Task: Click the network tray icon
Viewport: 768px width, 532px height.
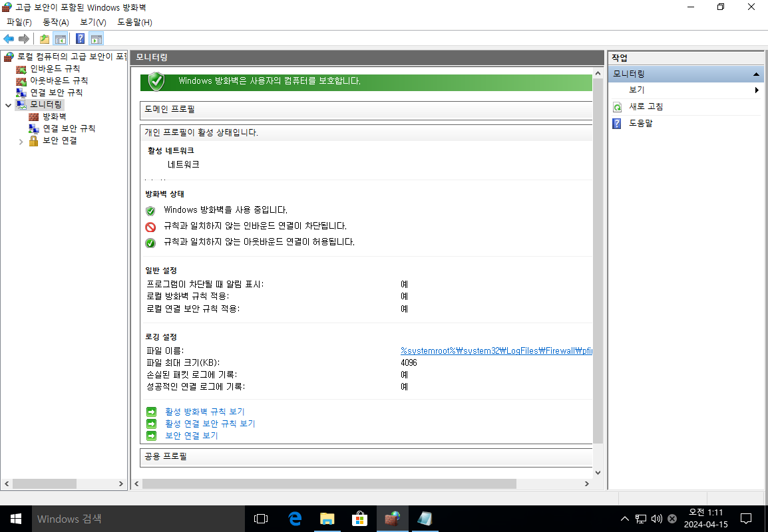Action: tap(641, 519)
